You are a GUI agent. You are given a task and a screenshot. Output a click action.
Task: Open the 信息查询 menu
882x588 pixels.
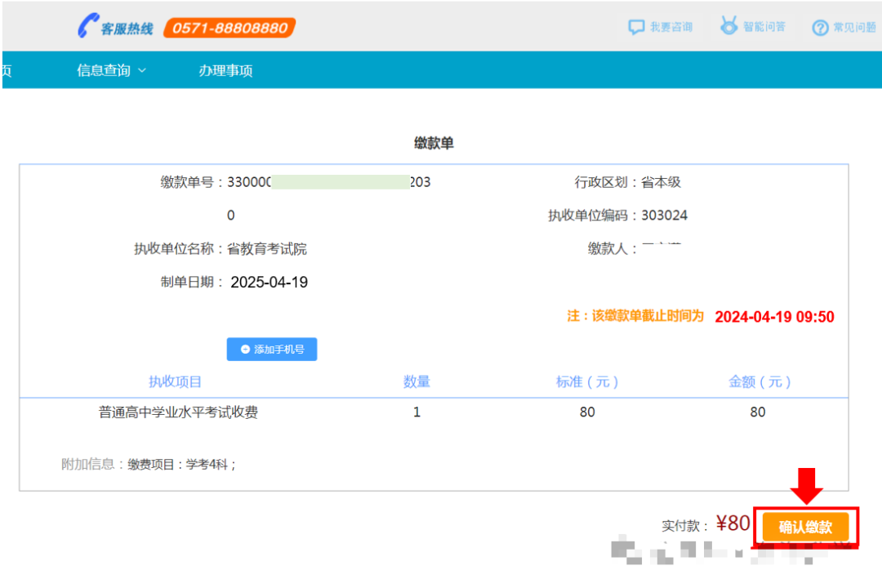(x=104, y=71)
